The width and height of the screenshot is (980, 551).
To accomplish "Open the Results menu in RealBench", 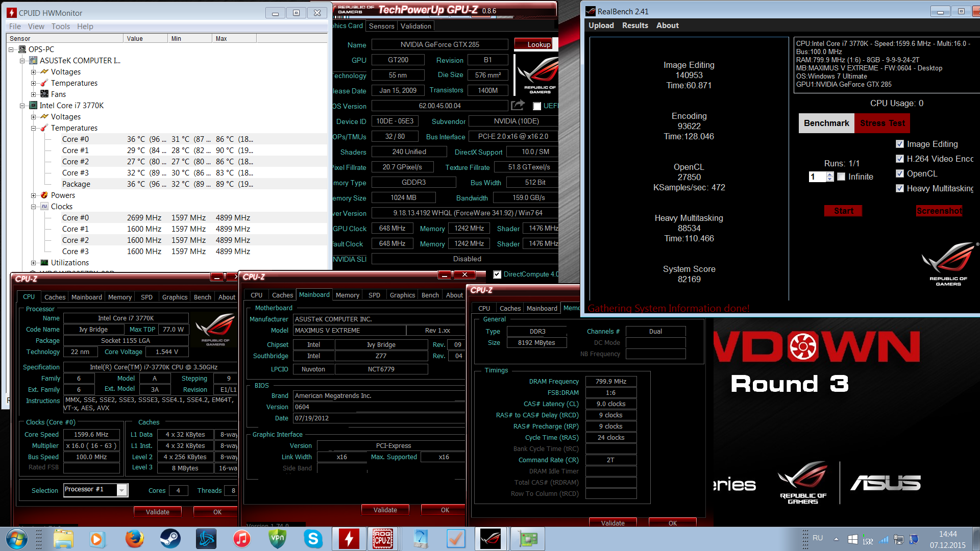I will pyautogui.click(x=635, y=26).
